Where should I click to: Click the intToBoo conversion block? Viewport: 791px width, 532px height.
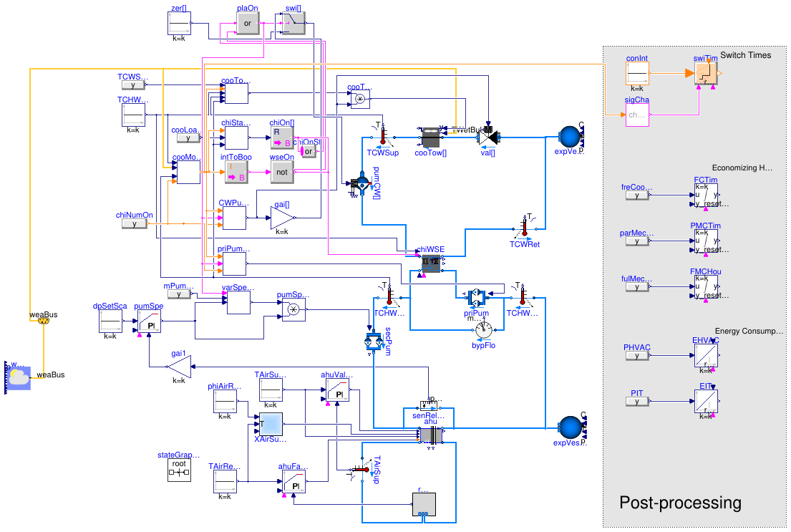point(236,172)
